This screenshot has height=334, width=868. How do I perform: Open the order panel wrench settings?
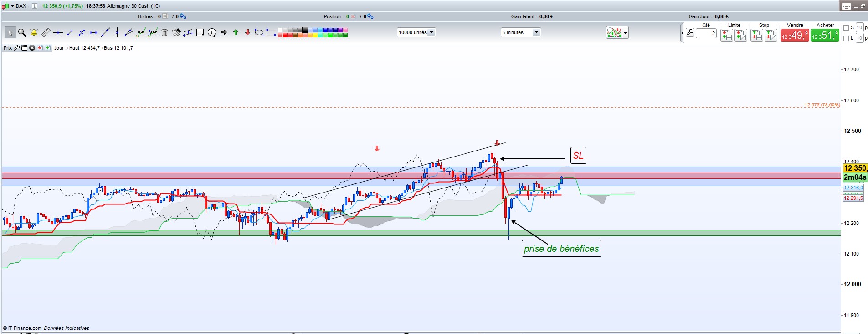click(690, 32)
